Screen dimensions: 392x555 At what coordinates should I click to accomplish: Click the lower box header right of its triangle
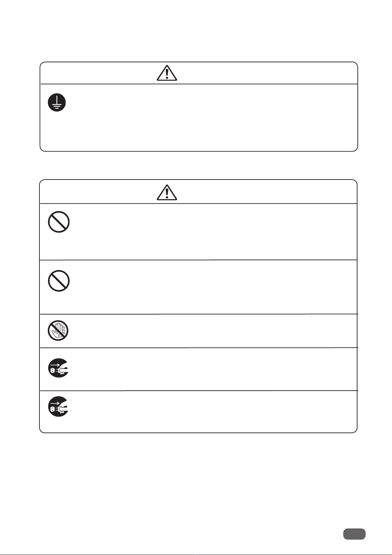(x=267, y=192)
